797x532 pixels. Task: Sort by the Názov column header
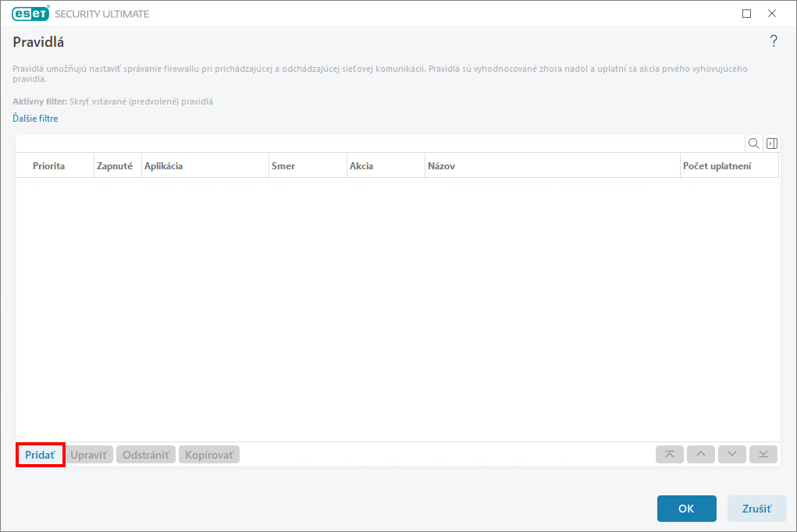click(441, 166)
